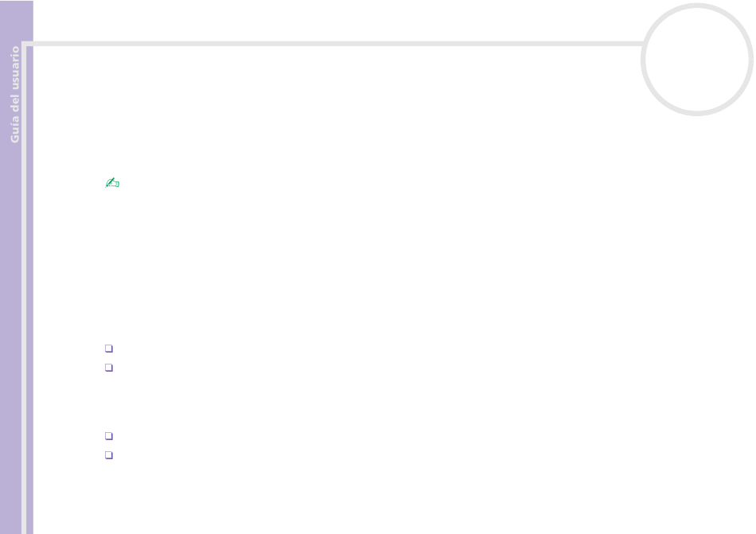Image resolution: width=756 pixels, height=534 pixels.
Task: Click the gray ring's top edge
Action: click(x=696, y=6)
